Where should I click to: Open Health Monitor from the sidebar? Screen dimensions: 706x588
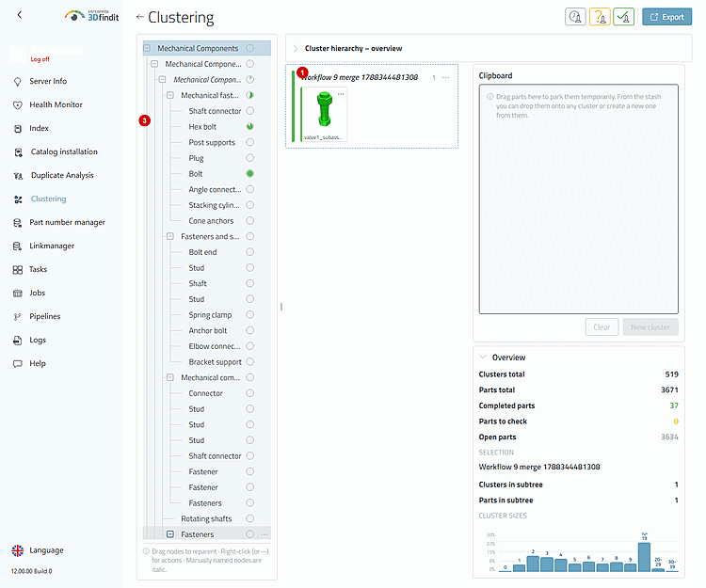[x=56, y=104]
